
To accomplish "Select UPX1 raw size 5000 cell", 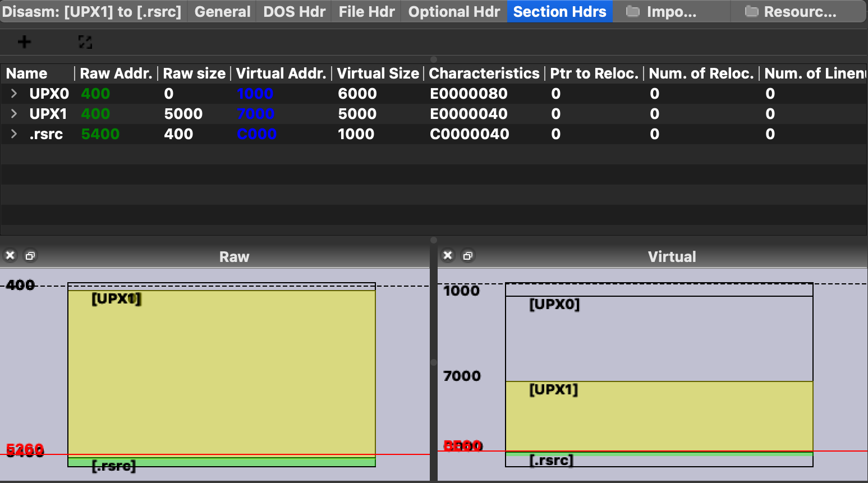I will (183, 114).
